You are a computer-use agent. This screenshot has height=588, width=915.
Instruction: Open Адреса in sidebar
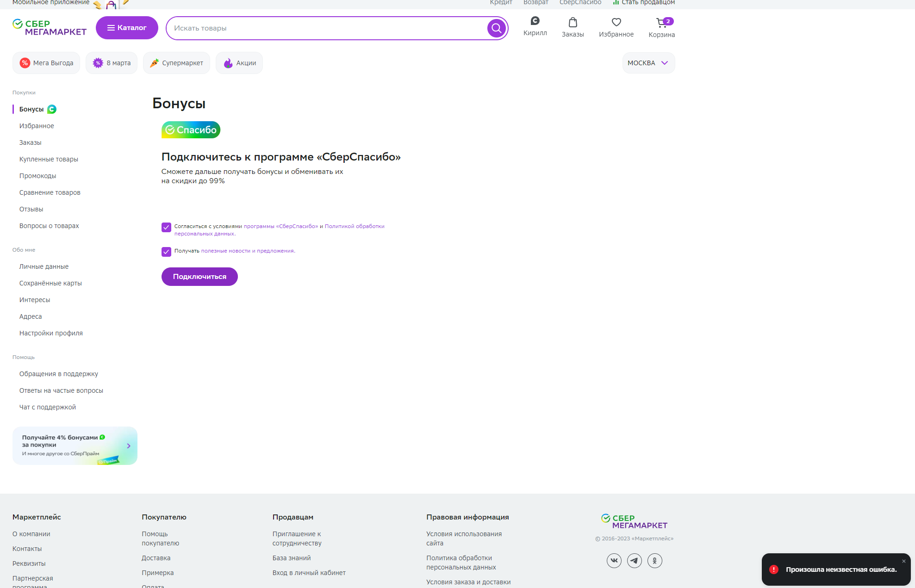[31, 316]
